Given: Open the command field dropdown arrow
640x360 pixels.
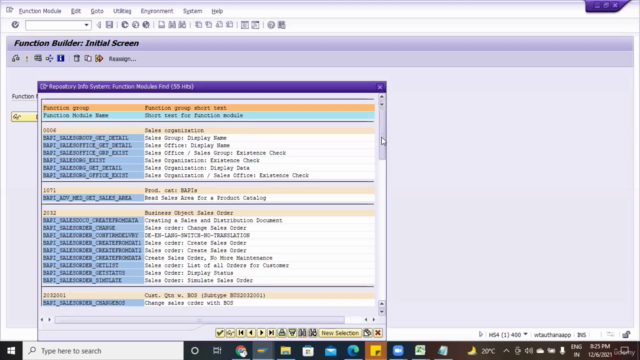Looking at the screenshot, I should [86, 25].
